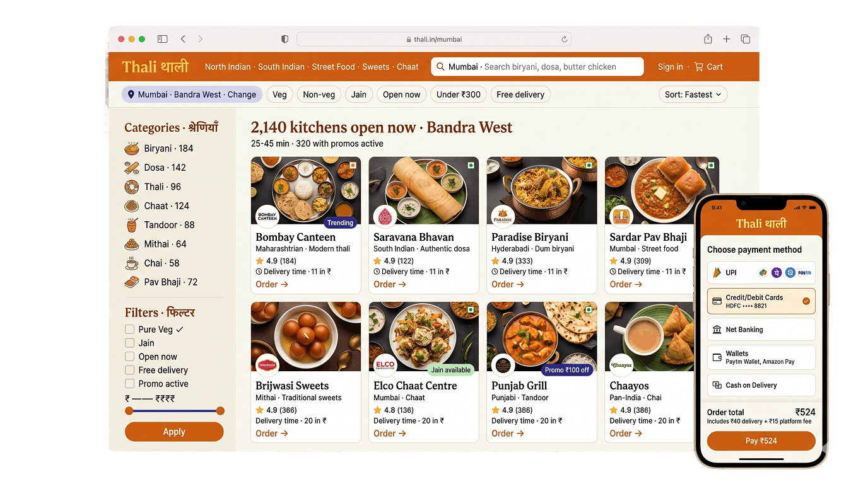This screenshot has width=868, height=484.
Task: Click the left price slider handle
Action: (129, 411)
